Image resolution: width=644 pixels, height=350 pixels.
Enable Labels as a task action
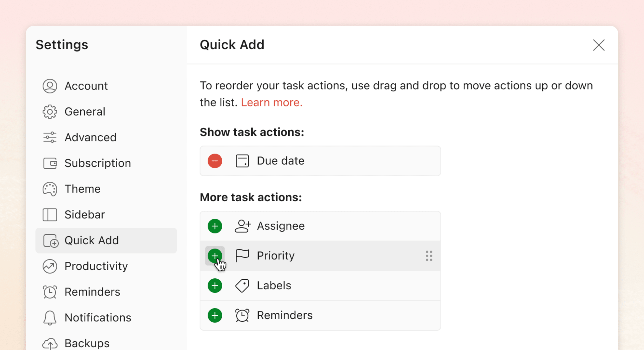point(215,285)
